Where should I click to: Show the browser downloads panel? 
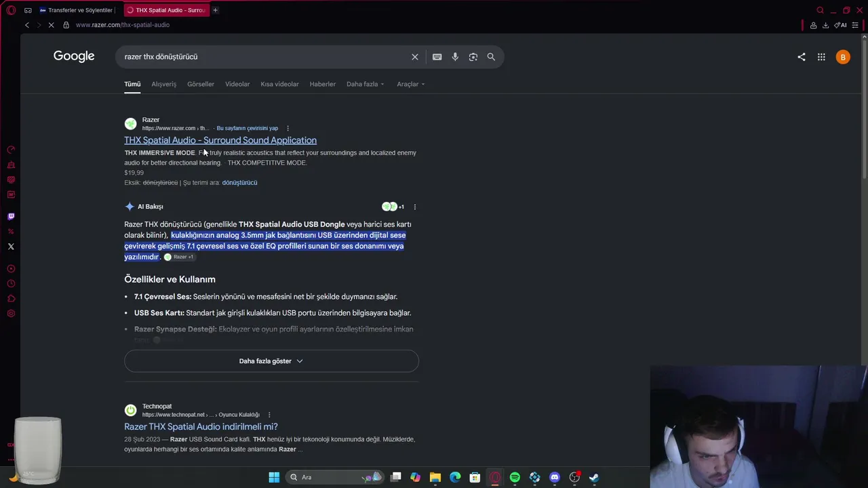tap(825, 25)
